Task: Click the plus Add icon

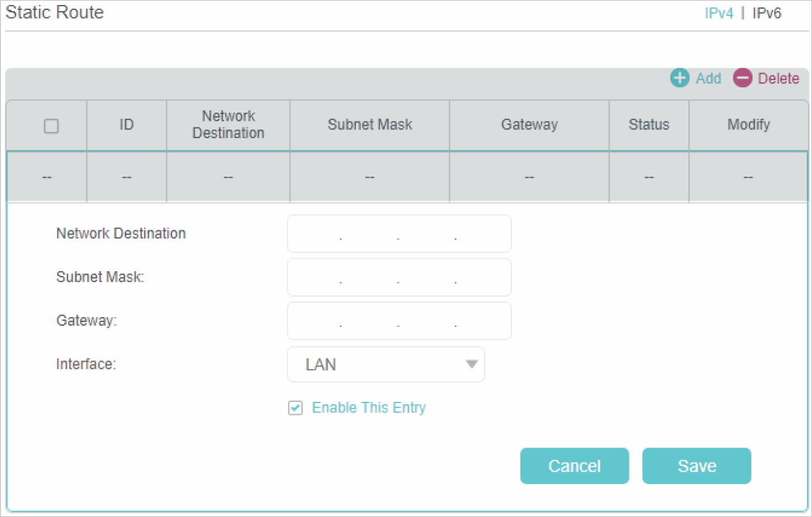Action: click(680, 79)
